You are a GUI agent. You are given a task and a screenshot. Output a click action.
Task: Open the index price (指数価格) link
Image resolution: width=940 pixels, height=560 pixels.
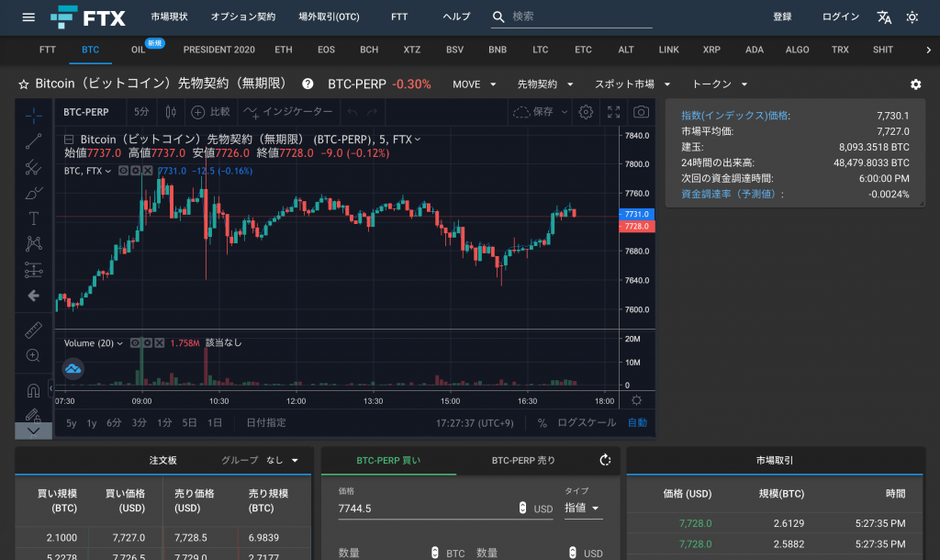(735, 116)
